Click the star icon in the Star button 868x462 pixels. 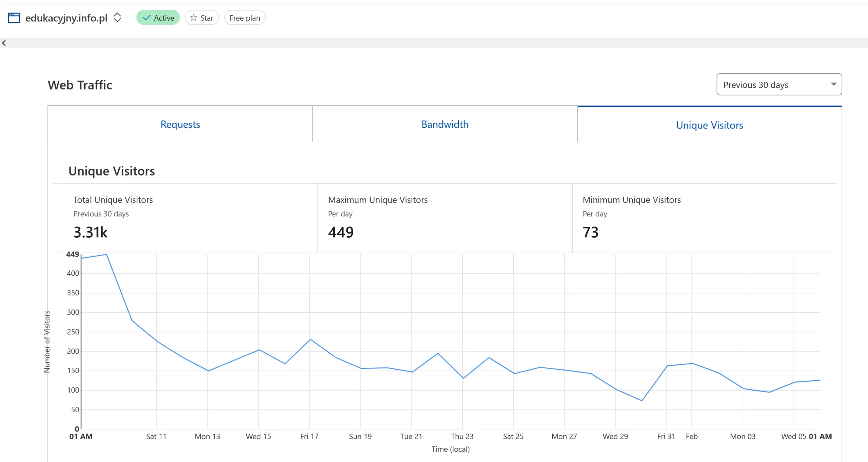[194, 18]
